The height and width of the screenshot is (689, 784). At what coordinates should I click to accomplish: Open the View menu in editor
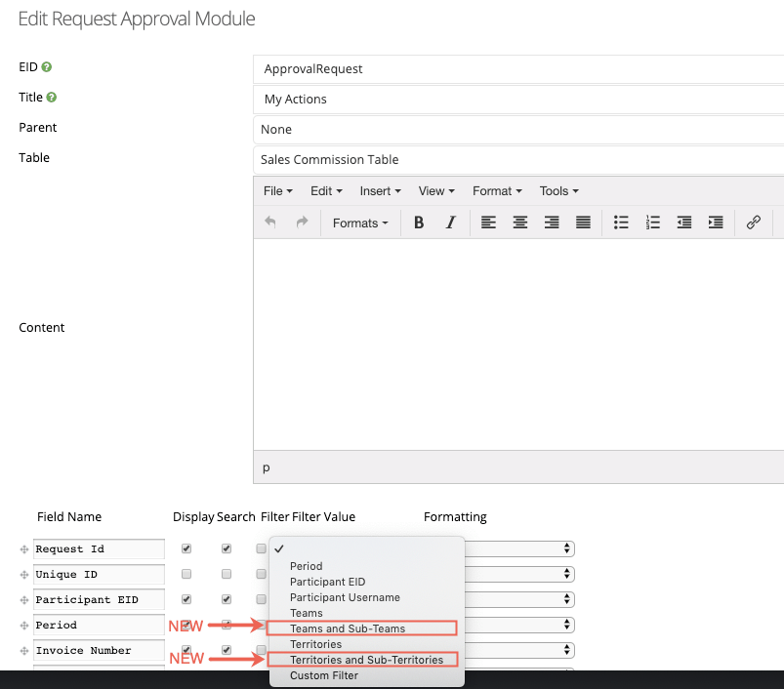click(436, 191)
